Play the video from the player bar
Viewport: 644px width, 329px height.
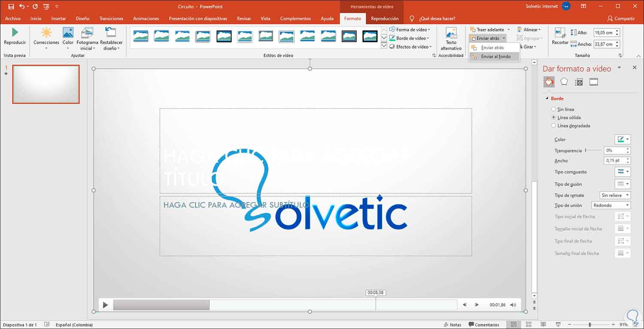tap(105, 305)
